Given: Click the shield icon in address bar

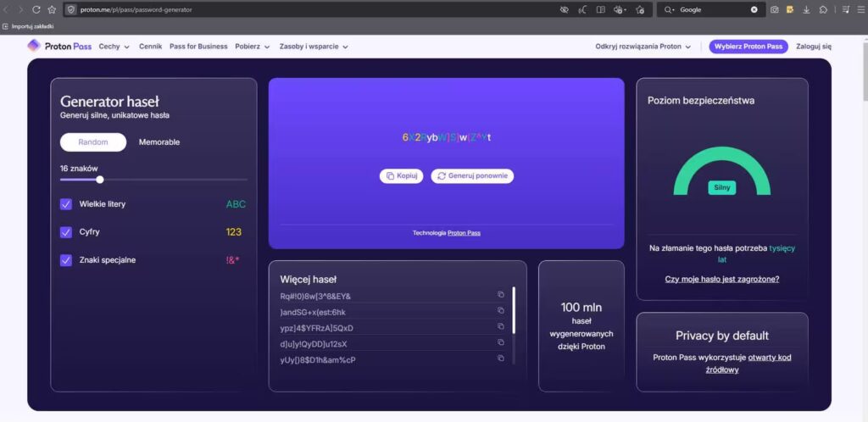Looking at the screenshot, I should pyautogui.click(x=71, y=9).
